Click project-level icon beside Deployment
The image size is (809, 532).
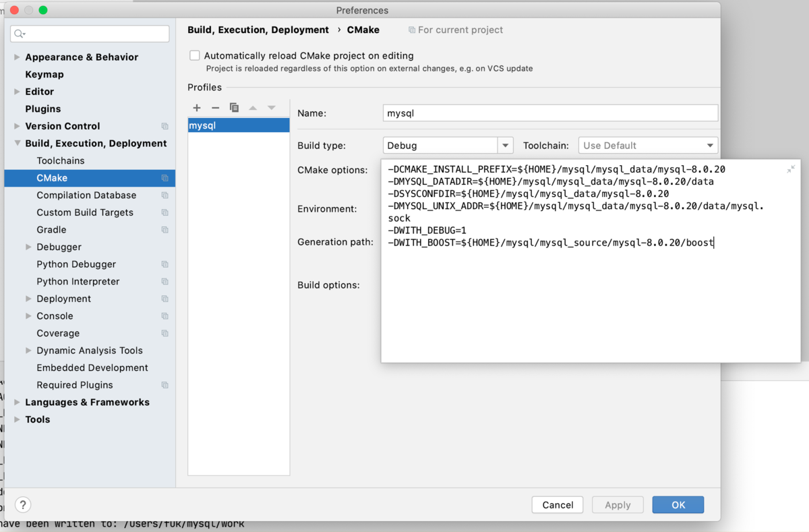[164, 299]
